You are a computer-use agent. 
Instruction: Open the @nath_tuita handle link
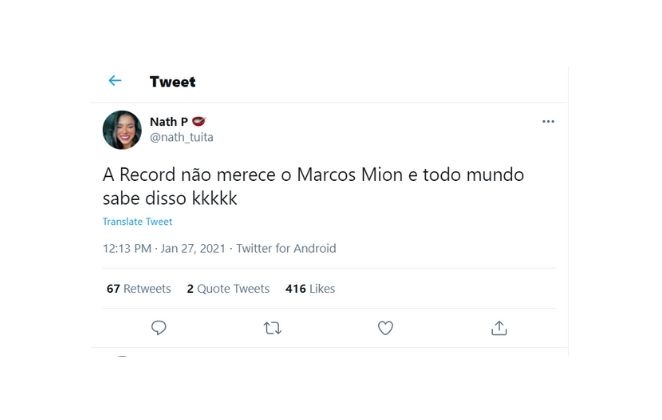181,137
